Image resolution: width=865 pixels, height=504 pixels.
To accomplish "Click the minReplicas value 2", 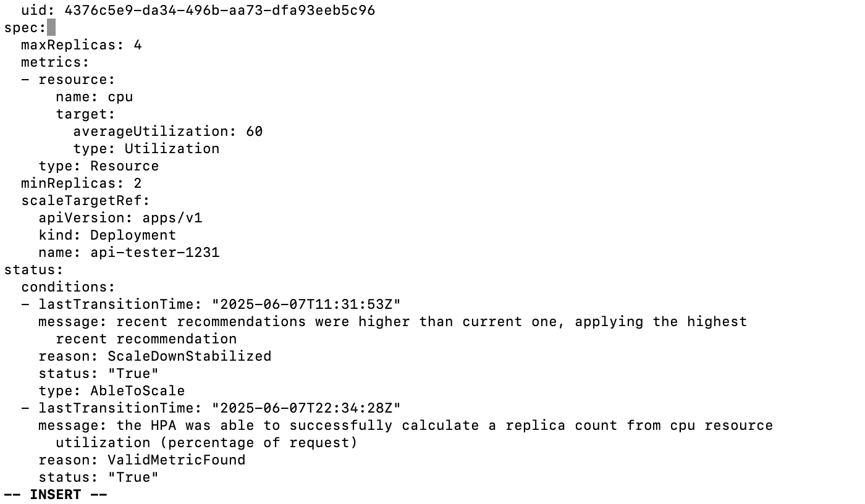I will click(x=138, y=183).
